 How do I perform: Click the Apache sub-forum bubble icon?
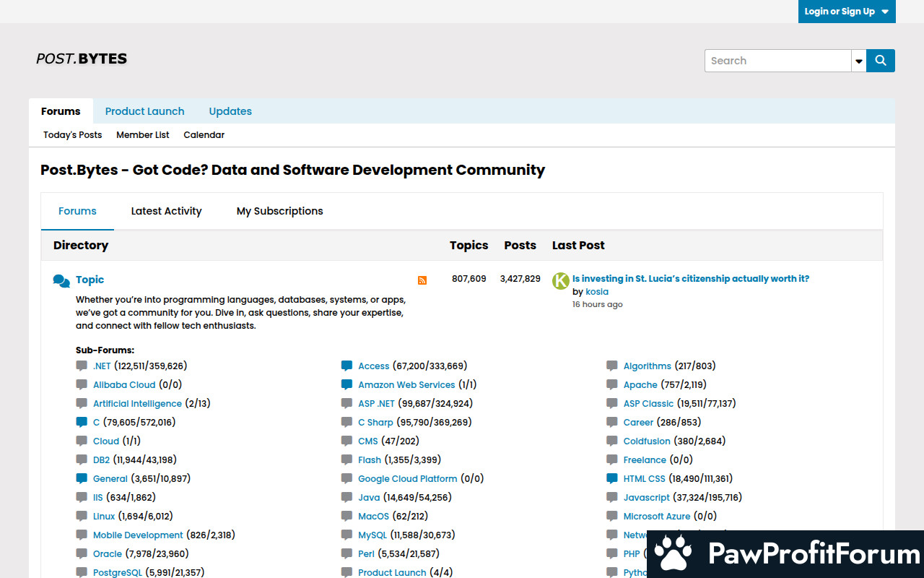(612, 384)
